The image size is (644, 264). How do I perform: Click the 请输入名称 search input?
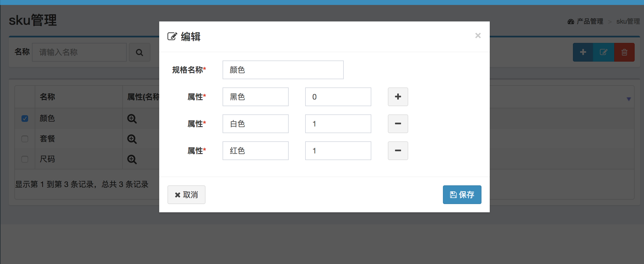tap(79, 52)
